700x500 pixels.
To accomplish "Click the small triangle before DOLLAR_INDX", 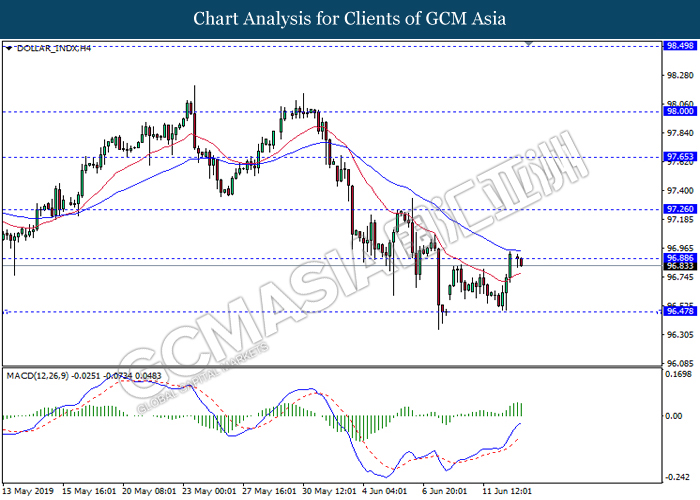I will tap(9, 48).
